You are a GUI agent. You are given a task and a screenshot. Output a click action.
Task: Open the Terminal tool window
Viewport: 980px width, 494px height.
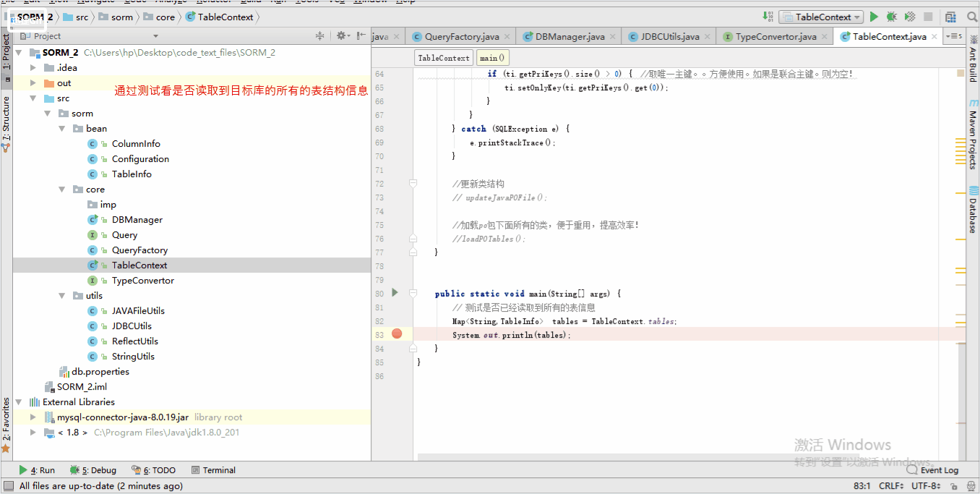tap(213, 470)
